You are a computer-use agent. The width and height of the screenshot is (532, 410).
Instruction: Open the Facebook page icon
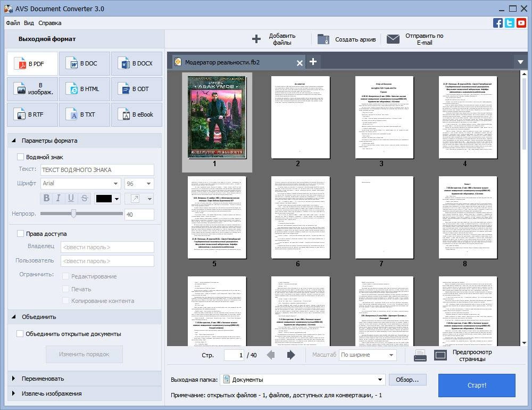tap(498, 23)
